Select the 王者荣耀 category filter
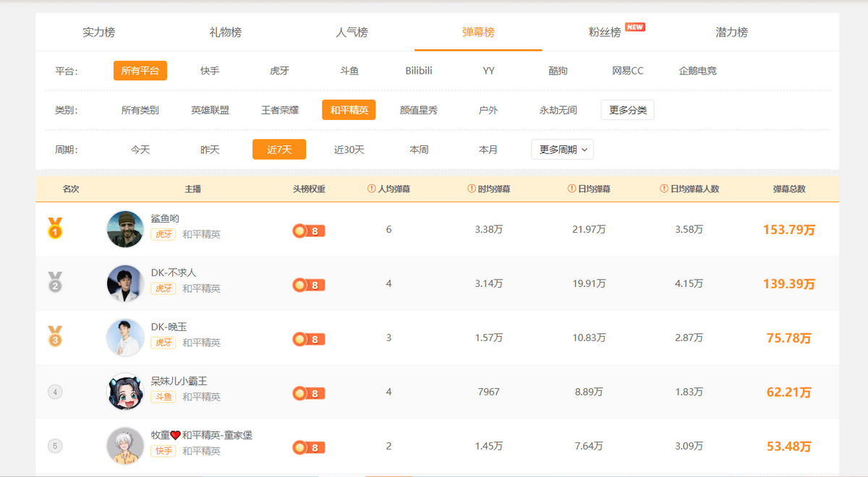 (280, 110)
